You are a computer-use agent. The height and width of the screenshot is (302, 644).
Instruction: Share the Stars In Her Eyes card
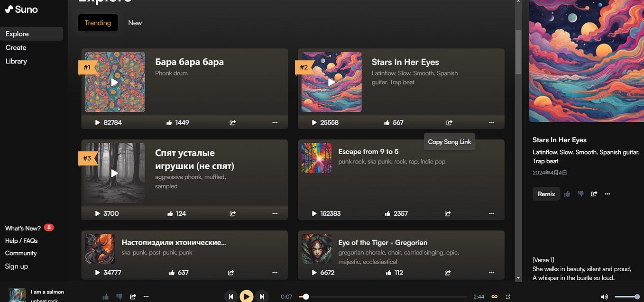click(x=449, y=122)
